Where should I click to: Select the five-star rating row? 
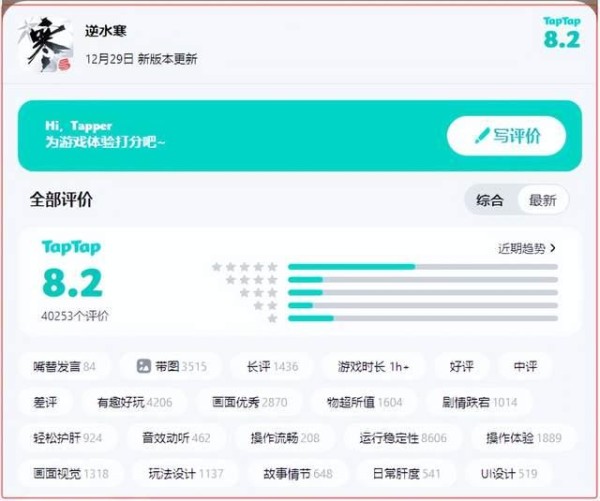point(385,267)
